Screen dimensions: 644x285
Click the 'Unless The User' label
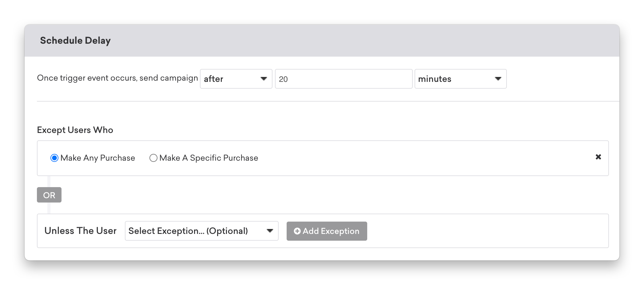81,231
